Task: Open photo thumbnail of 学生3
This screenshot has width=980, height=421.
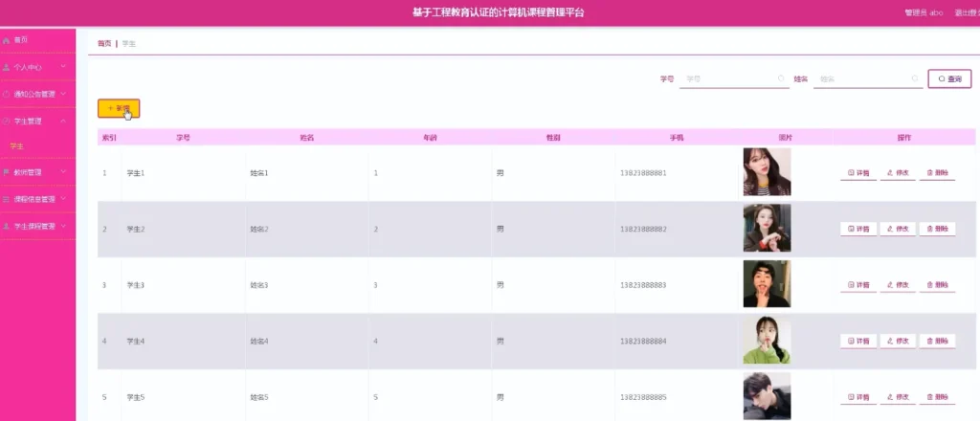Action: point(767,284)
